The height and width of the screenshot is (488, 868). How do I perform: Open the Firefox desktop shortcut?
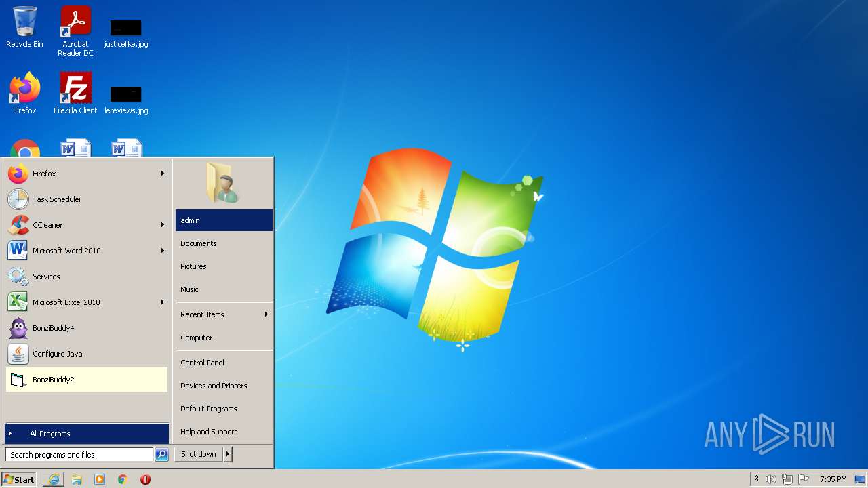pyautogui.click(x=24, y=94)
